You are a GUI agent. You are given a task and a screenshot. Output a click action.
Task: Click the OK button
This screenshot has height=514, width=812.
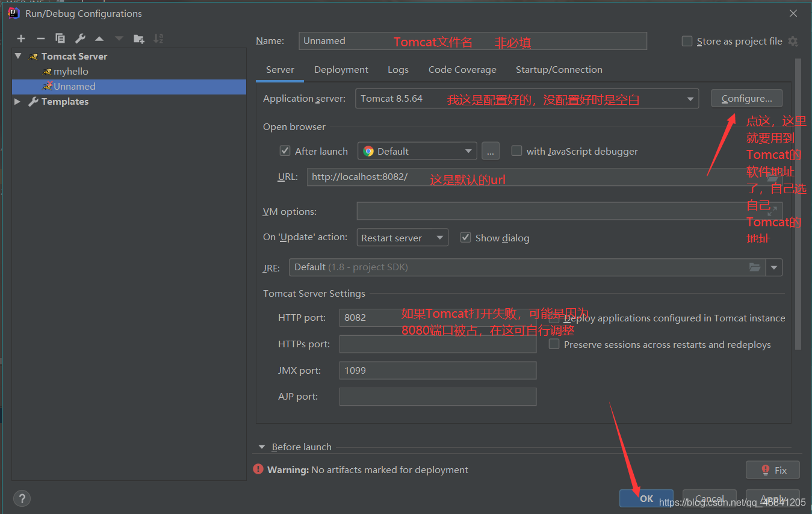pyautogui.click(x=646, y=498)
